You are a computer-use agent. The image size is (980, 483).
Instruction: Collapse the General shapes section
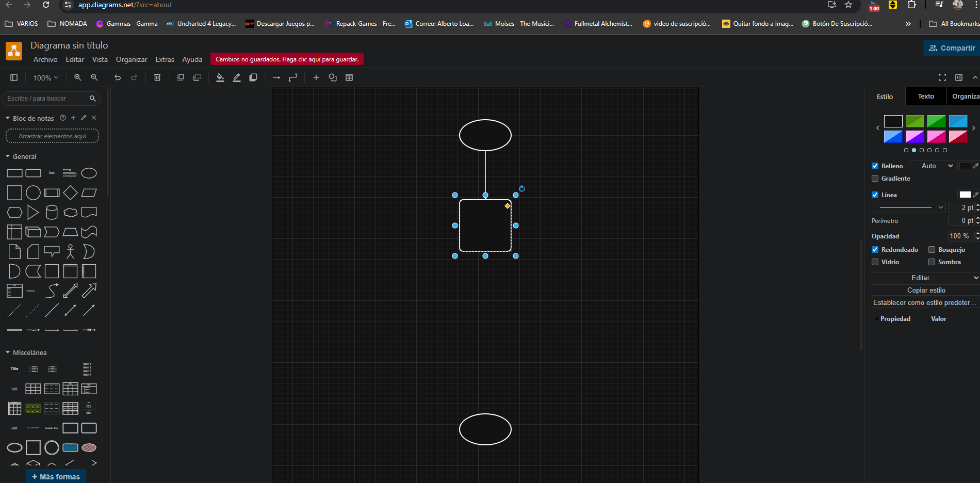8,156
